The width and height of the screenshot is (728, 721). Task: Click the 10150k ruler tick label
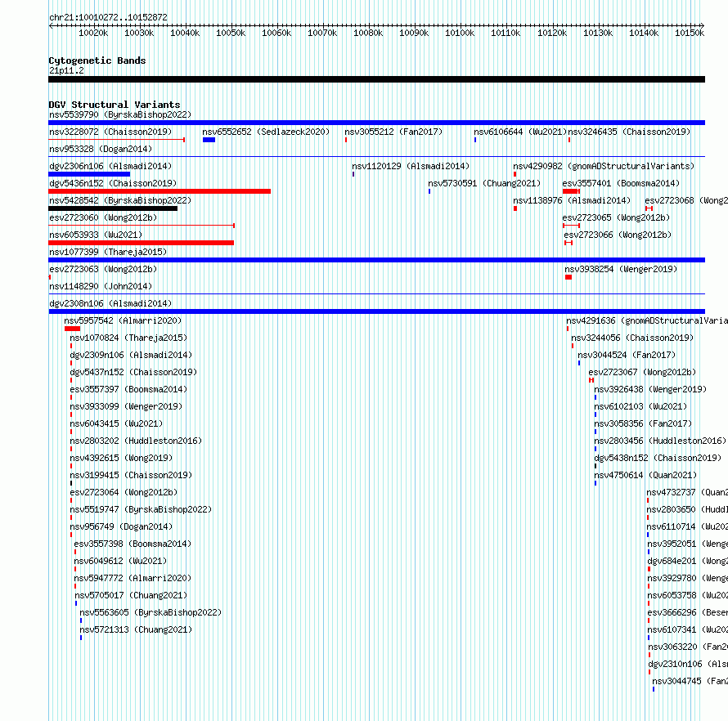coord(690,33)
